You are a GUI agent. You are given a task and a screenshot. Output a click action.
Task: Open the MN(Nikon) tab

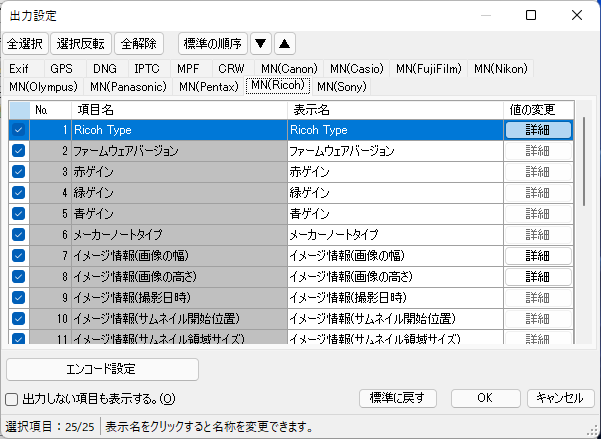[501, 69]
